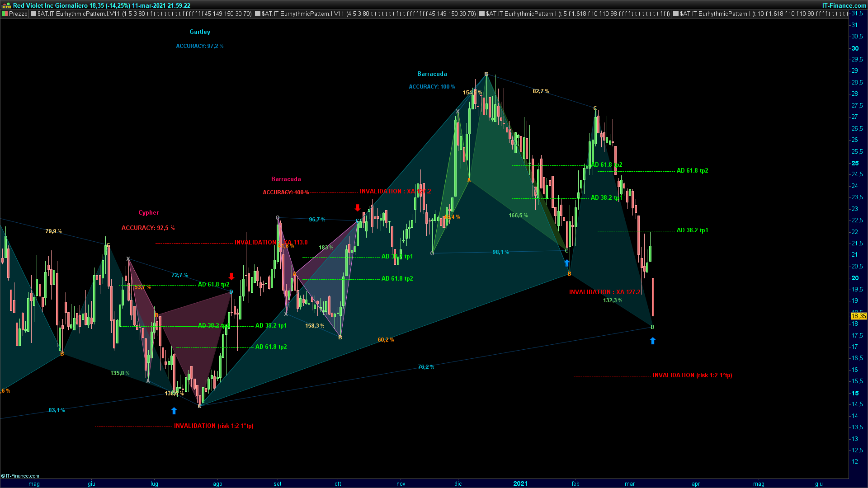Click the current price tag 18,35

coord(859,316)
